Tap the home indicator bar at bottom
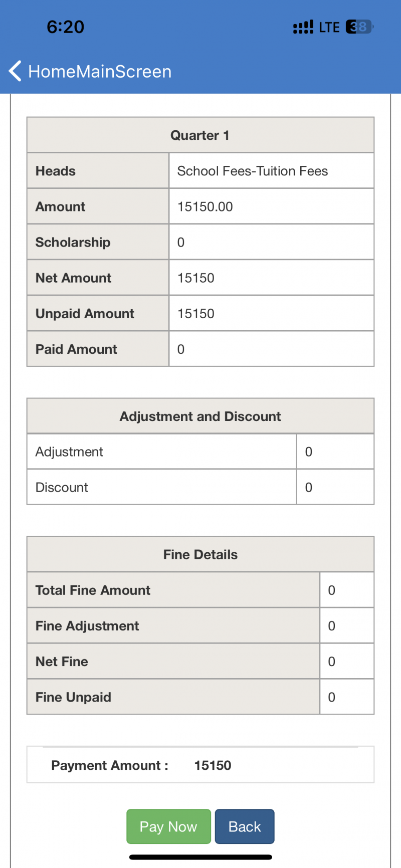401x868 pixels. coord(200,857)
